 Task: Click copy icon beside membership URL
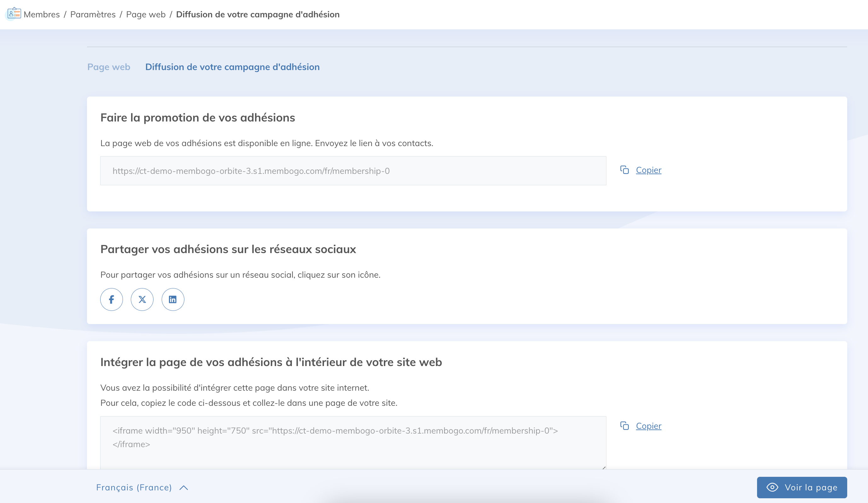(624, 170)
